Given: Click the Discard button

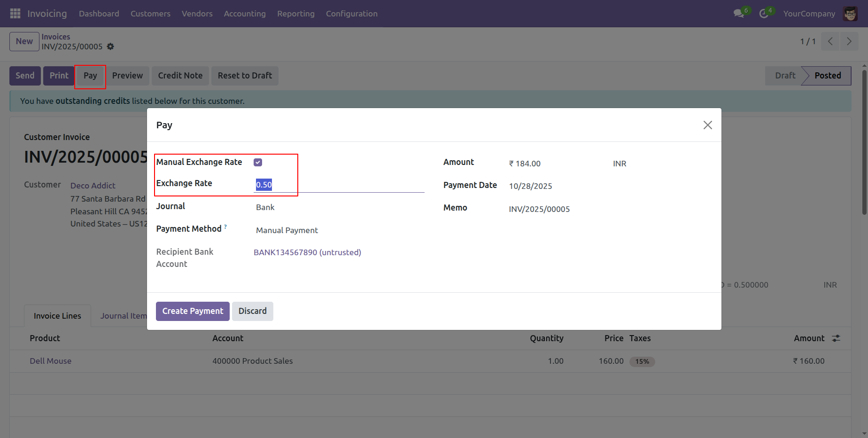Looking at the screenshot, I should pos(252,311).
